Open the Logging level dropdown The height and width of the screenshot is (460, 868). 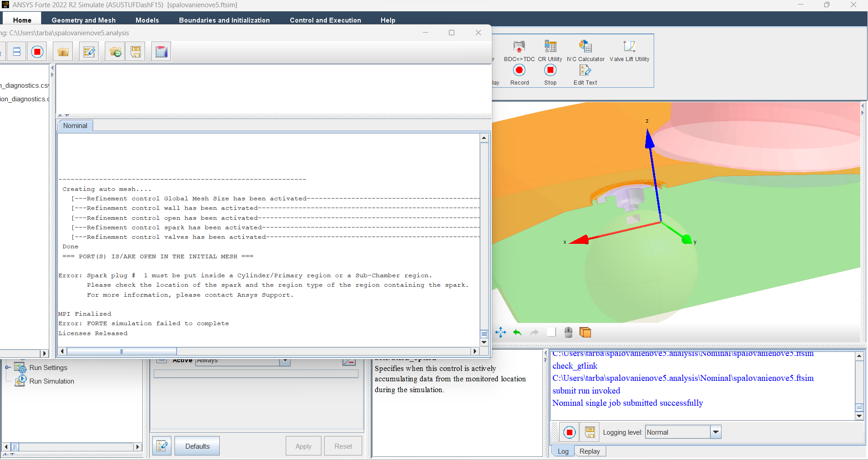point(716,432)
